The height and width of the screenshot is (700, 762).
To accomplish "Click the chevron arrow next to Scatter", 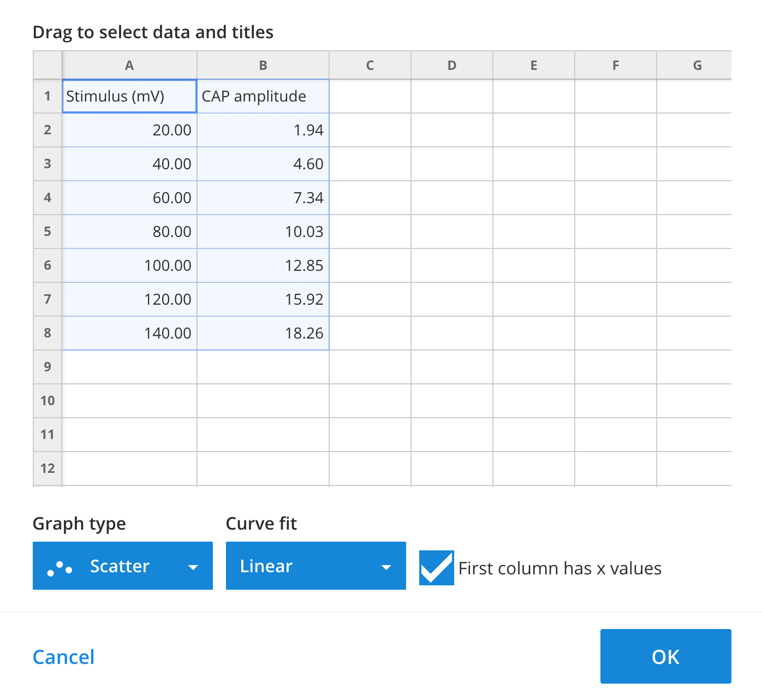I will click(193, 567).
